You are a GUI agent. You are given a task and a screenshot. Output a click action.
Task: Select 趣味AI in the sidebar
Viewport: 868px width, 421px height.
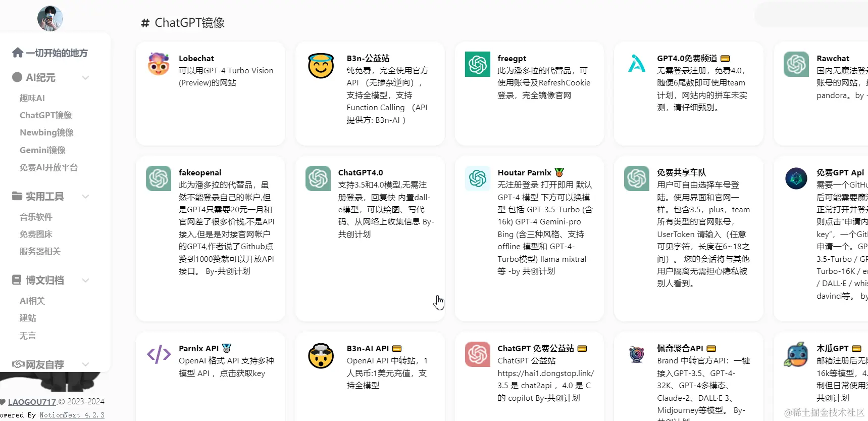pos(32,98)
